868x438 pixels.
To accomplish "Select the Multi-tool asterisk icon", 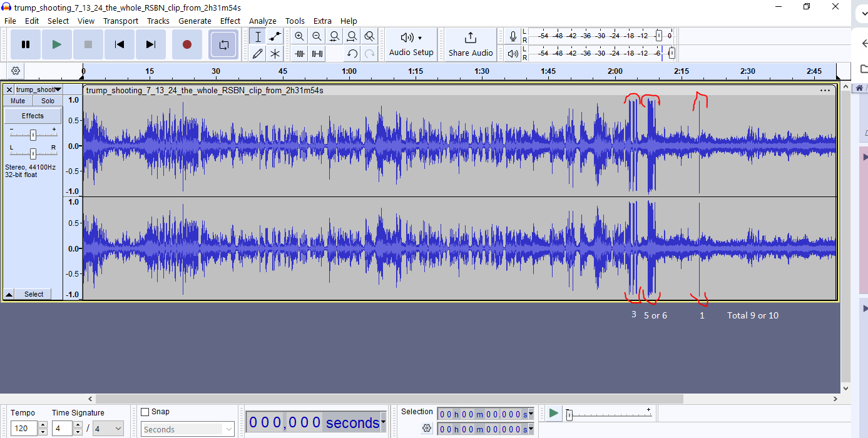I will 275,54.
